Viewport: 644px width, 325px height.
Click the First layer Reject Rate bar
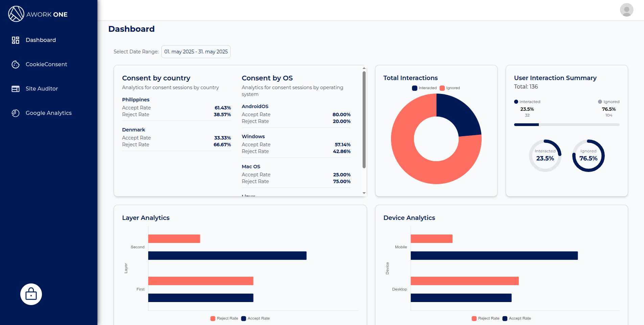(201, 281)
